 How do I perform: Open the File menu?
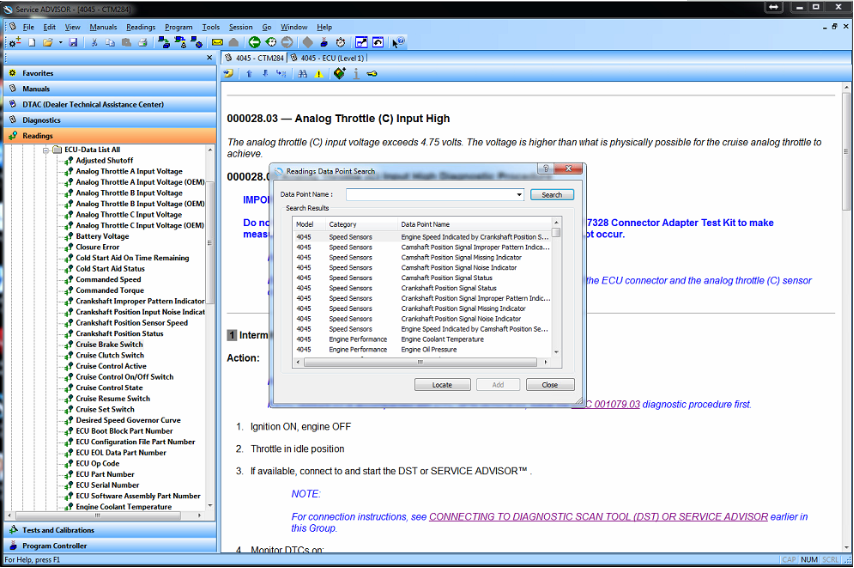click(x=28, y=27)
